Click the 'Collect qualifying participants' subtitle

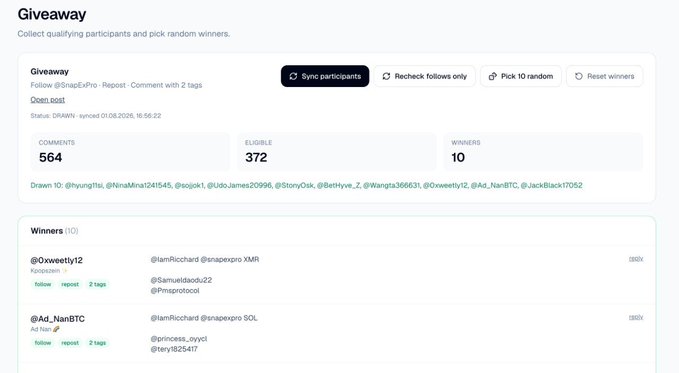[124, 34]
